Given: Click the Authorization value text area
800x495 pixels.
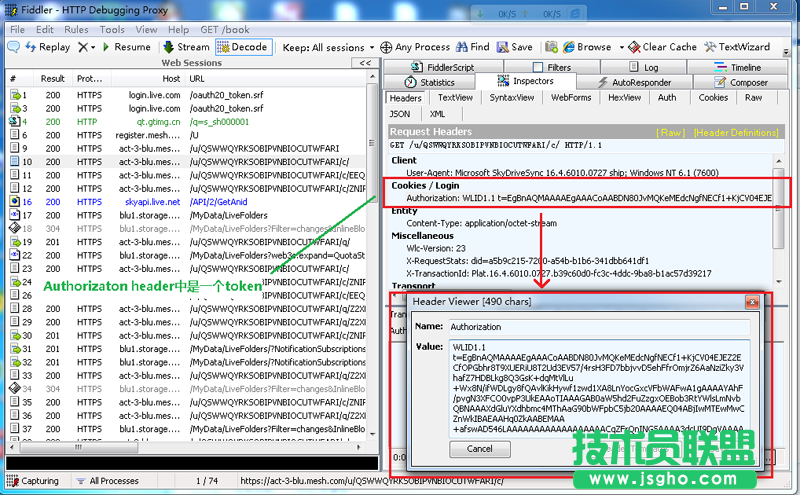Looking at the screenshot, I should (599, 388).
